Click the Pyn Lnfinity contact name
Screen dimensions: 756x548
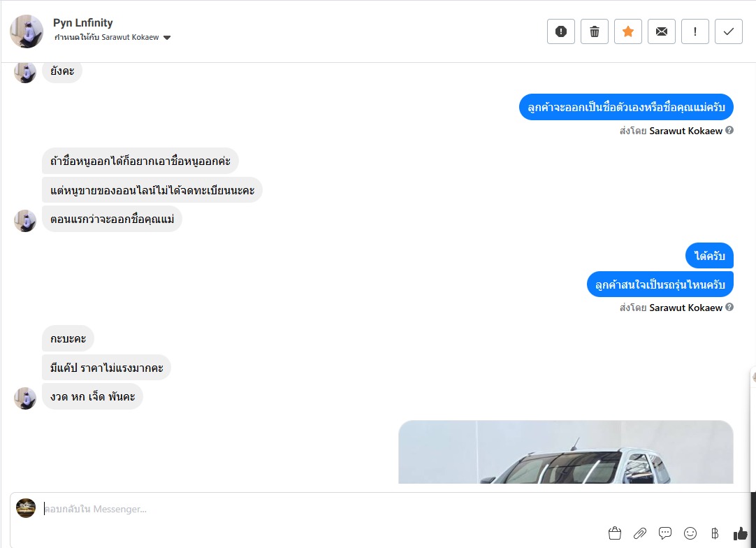pyautogui.click(x=83, y=22)
